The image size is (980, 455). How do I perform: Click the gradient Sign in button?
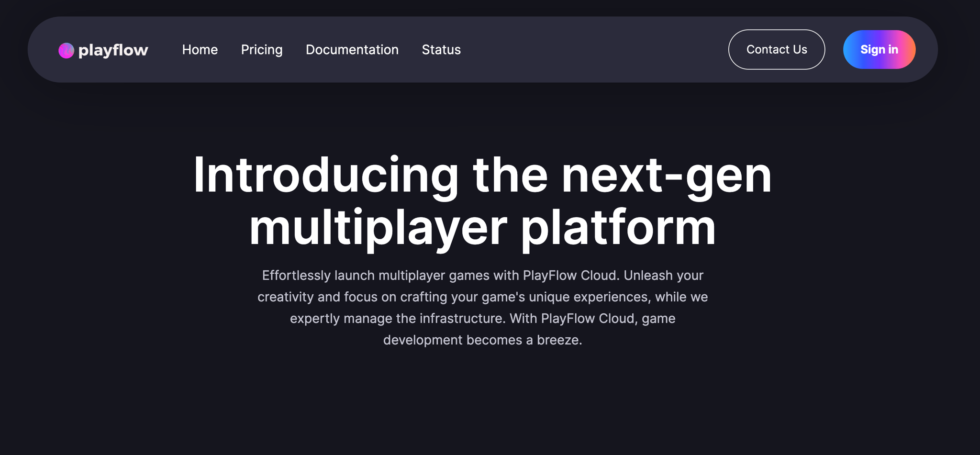[x=879, y=50]
